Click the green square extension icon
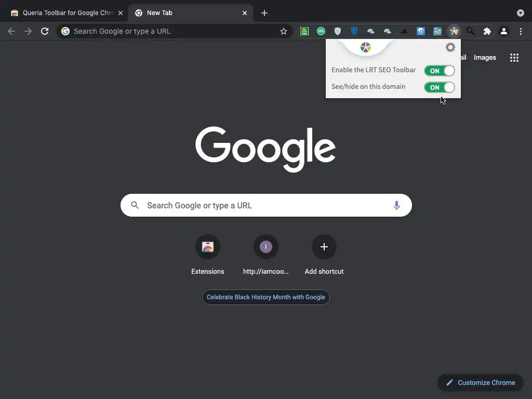 pos(304,31)
